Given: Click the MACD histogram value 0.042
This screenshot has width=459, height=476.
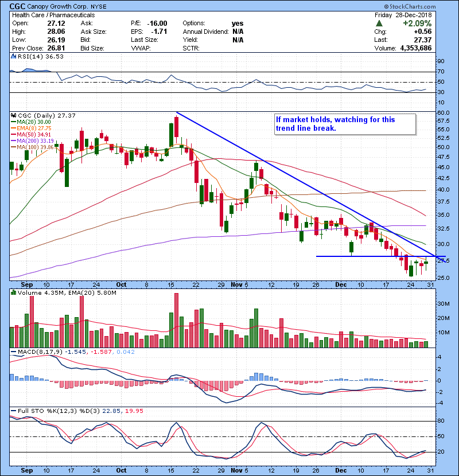Looking at the screenshot, I should coord(126,352).
